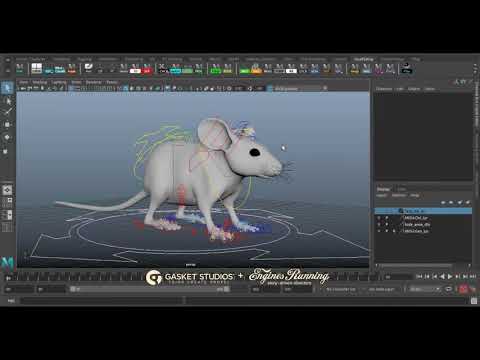The image size is (480, 360).
Task: Open the Channels menu in Channel Box
Action: coord(384,89)
